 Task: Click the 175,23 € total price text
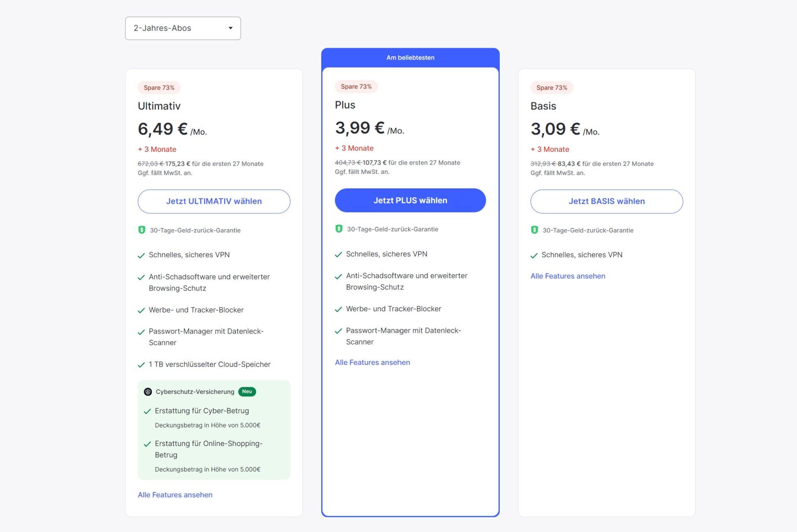[178, 164]
